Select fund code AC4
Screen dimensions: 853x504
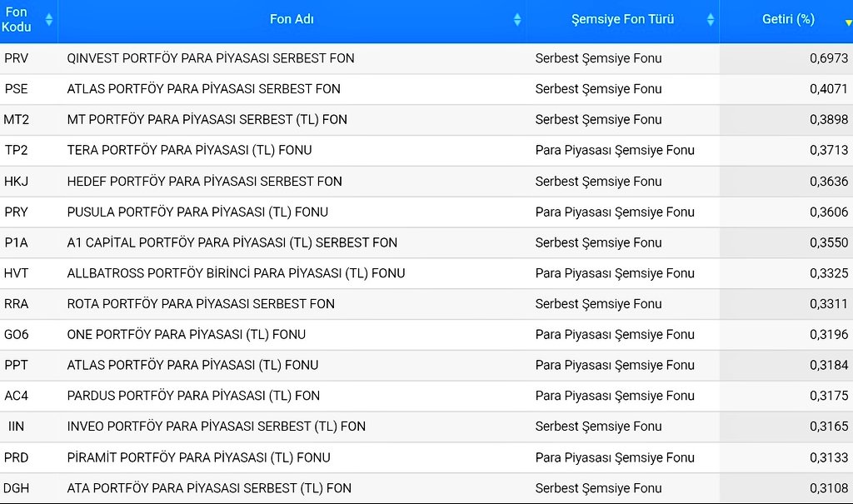pyautogui.click(x=17, y=396)
